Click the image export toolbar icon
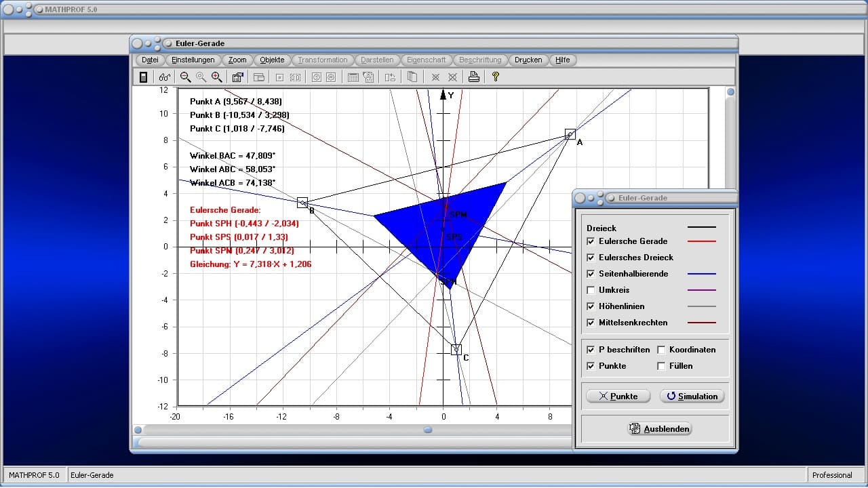 tap(368, 77)
